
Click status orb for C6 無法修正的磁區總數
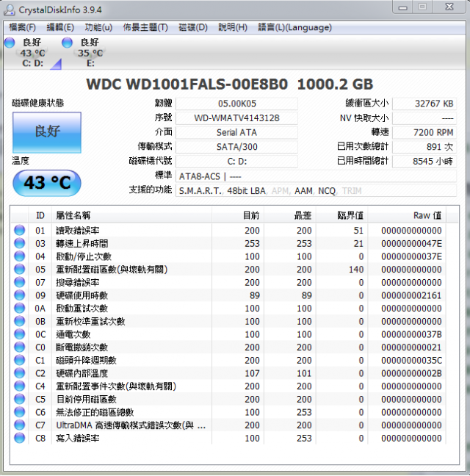coord(19,412)
